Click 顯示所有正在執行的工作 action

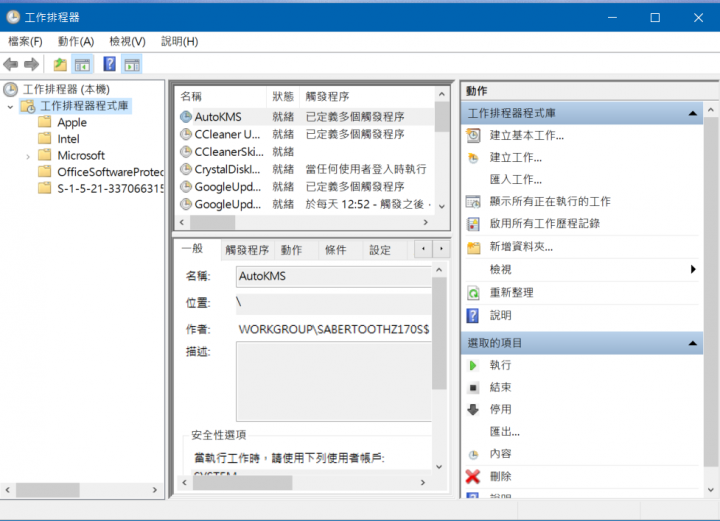(x=550, y=202)
